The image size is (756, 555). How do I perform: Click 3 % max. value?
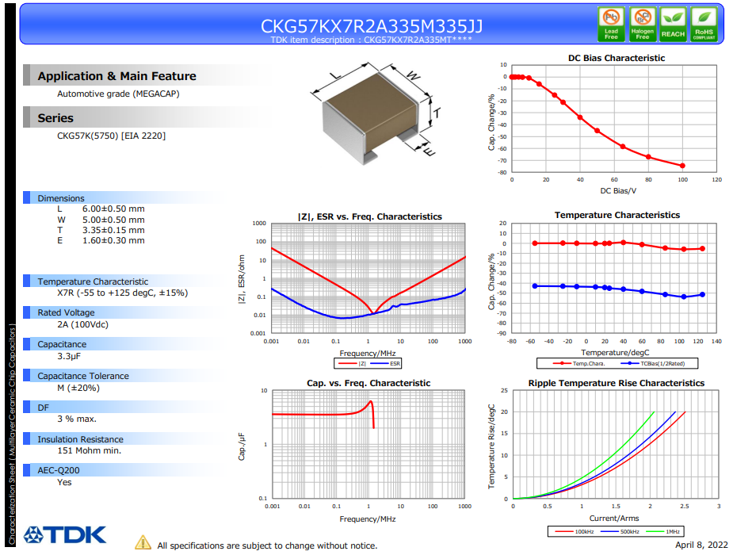77,419
